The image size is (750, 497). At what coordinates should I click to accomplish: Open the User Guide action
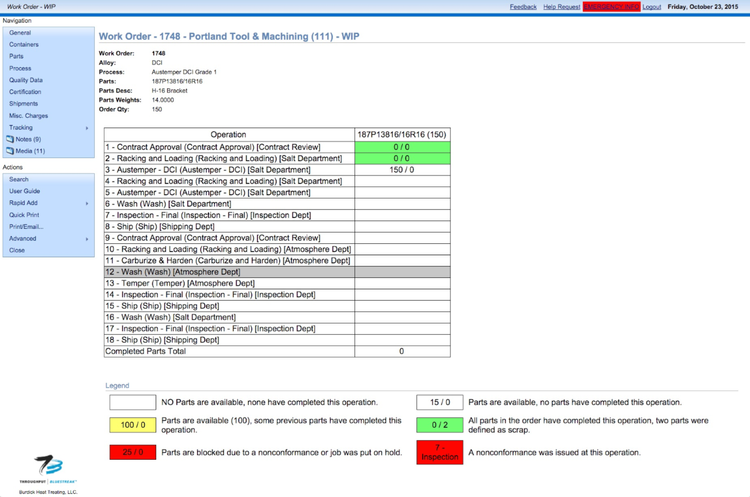click(x=24, y=191)
